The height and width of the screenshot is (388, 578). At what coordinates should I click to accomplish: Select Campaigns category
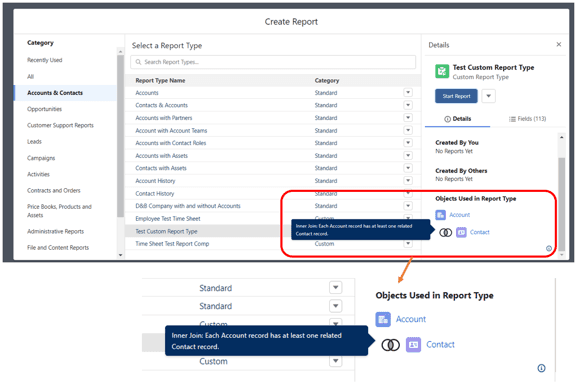(41, 158)
